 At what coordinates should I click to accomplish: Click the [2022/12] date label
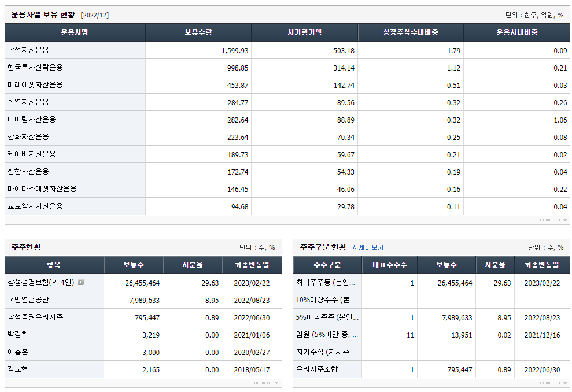tap(94, 15)
